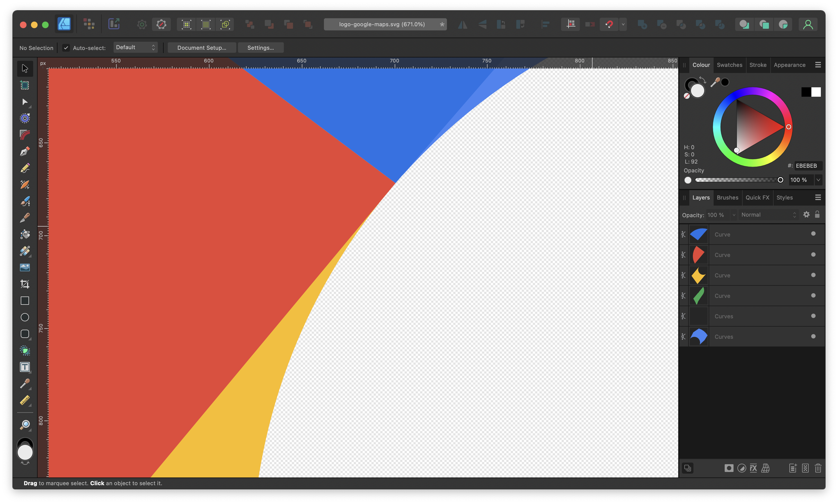Hide the green Curve layer
838x504 pixels.
813,295
